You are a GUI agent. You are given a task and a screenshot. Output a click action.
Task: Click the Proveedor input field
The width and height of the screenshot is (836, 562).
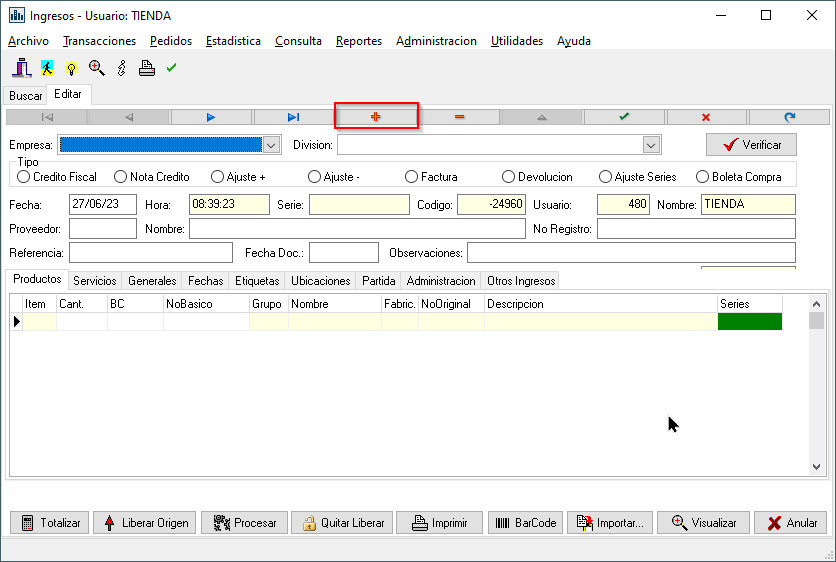[103, 229]
